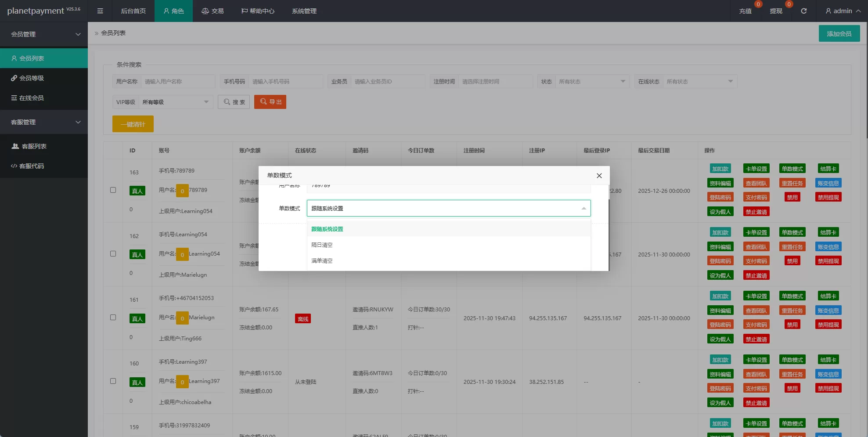Switch to the 交易 top menu

click(212, 11)
